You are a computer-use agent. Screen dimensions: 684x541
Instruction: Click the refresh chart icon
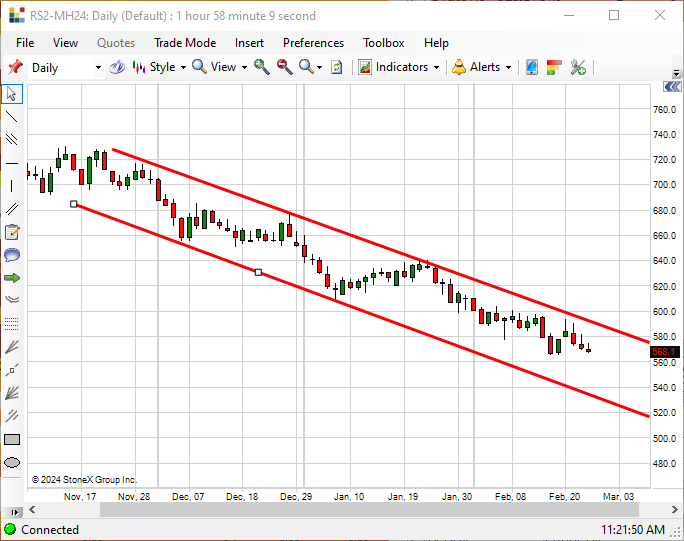(336, 67)
